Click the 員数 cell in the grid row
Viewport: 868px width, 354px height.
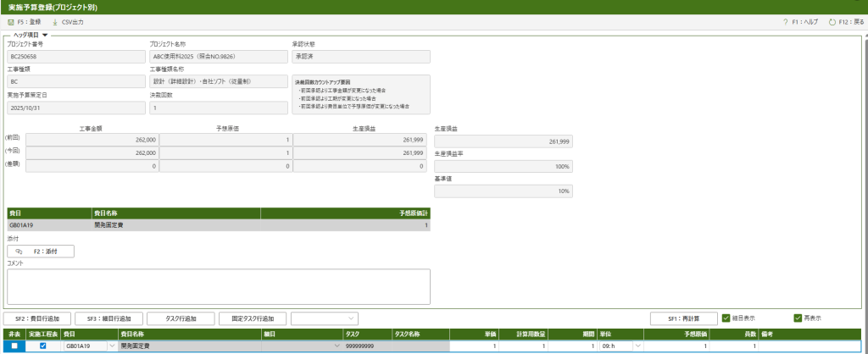point(734,346)
